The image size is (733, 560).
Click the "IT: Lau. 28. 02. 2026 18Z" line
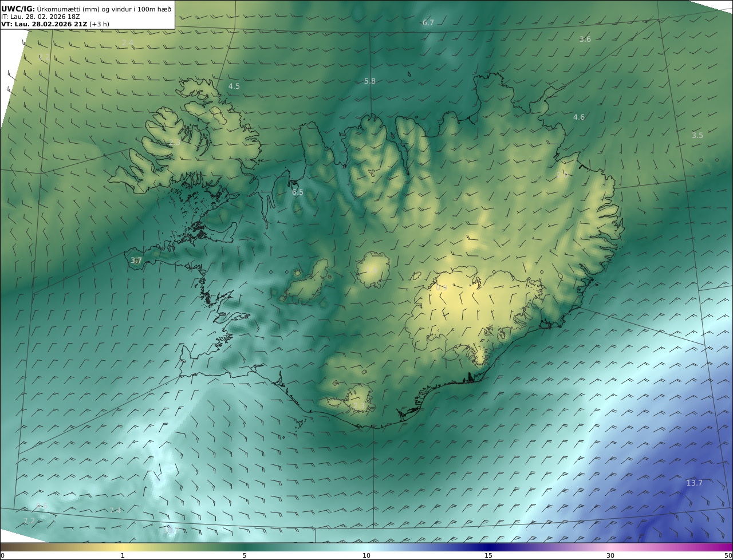coord(40,17)
